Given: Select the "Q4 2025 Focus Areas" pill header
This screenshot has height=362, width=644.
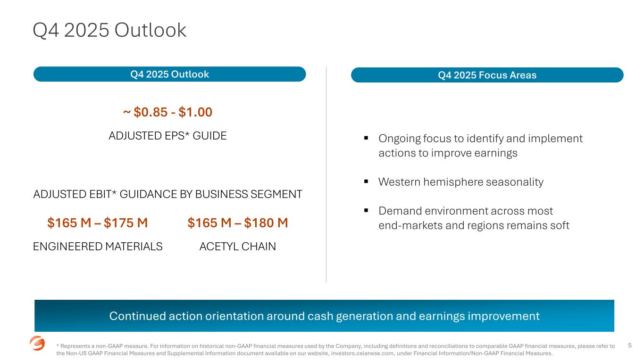Looking at the screenshot, I should (x=487, y=75).
